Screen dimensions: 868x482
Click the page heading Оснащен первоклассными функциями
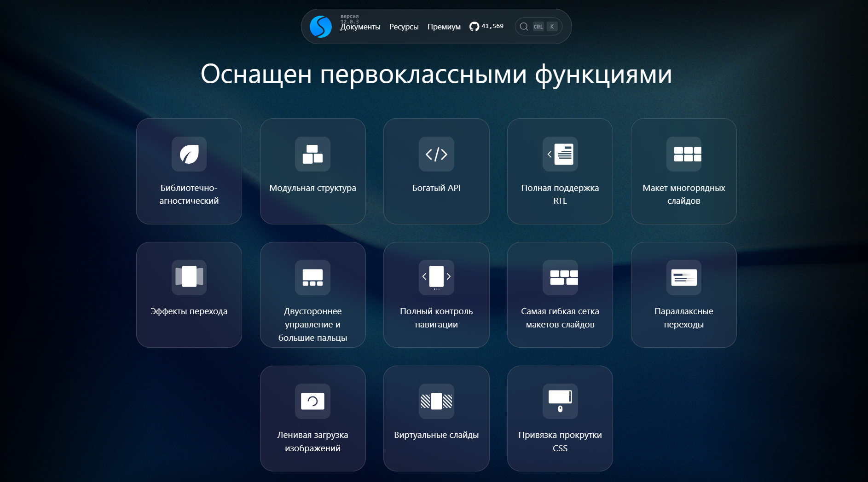pos(436,74)
